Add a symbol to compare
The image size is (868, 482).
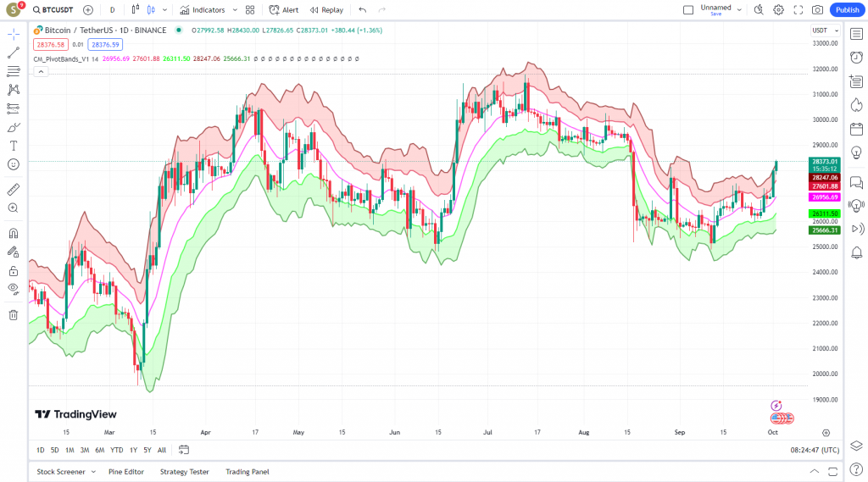click(88, 10)
